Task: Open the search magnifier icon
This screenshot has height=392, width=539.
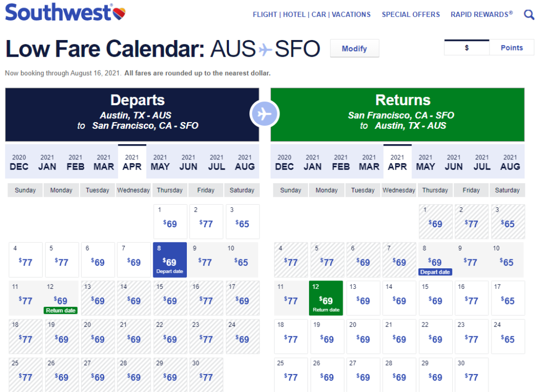Action: coord(528,14)
